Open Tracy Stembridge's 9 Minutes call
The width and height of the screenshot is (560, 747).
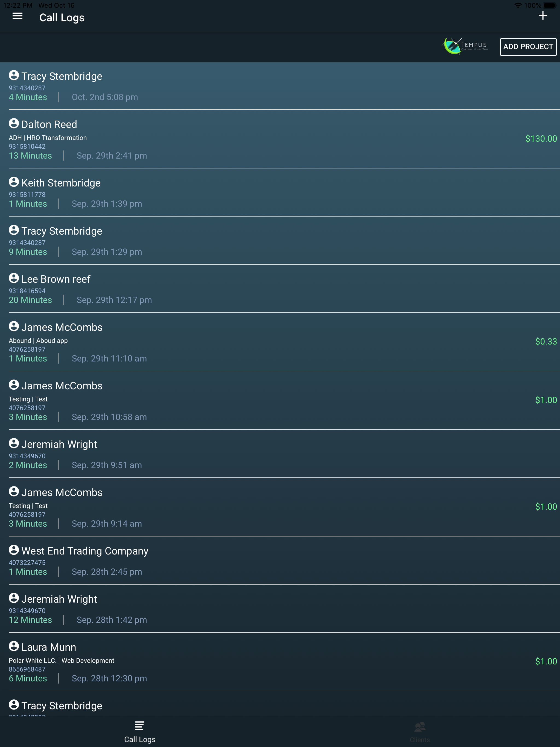pos(280,240)
